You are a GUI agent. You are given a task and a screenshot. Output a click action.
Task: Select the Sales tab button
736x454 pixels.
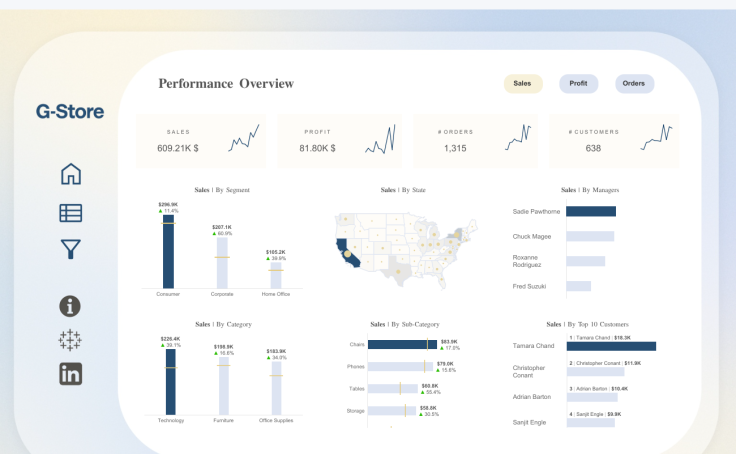coord(522,84)
